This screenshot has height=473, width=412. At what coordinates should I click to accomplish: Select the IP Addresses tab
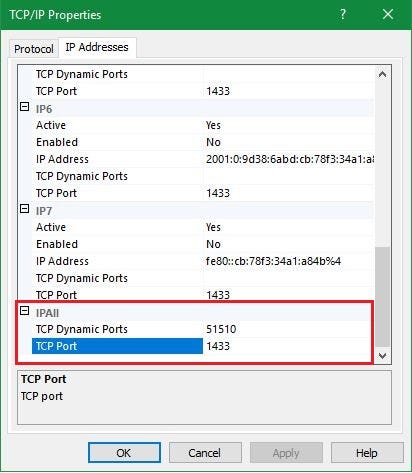(x=97, y=47)
